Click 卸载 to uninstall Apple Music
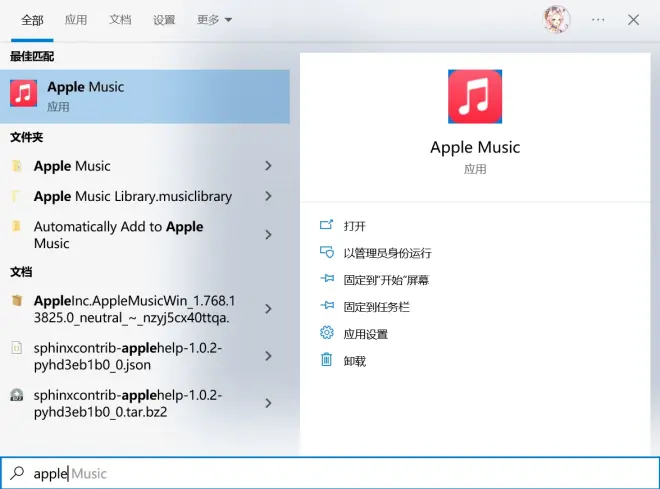660x489 pixels. [354, 361]
